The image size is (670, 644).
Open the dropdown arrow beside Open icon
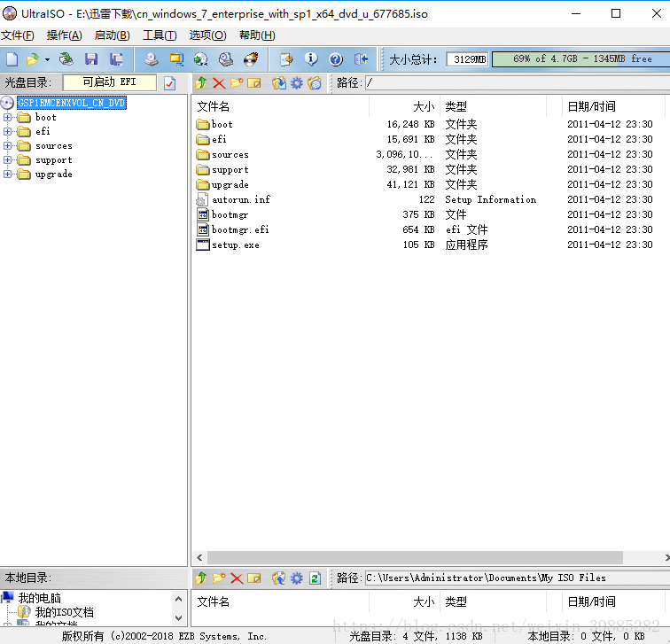48,59
